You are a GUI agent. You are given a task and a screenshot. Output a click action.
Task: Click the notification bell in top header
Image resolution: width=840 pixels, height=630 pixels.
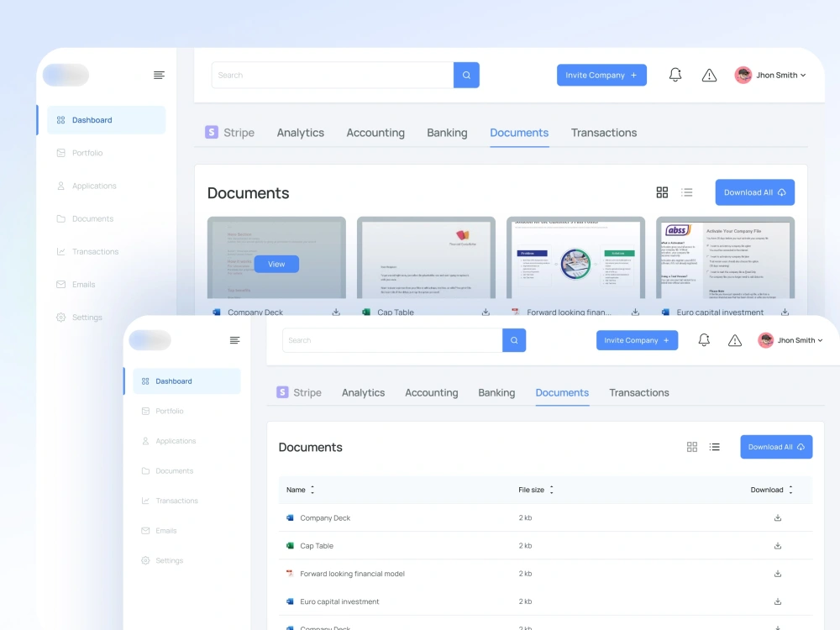point(675,75)
